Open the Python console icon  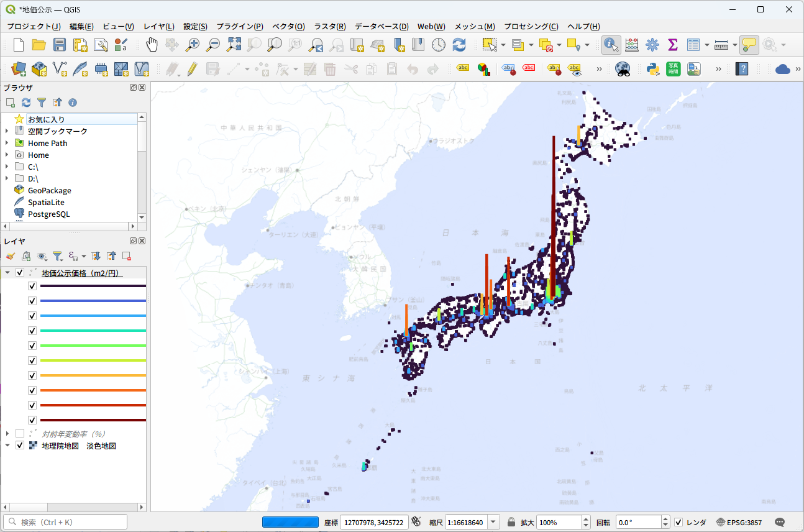coord(653,69)
